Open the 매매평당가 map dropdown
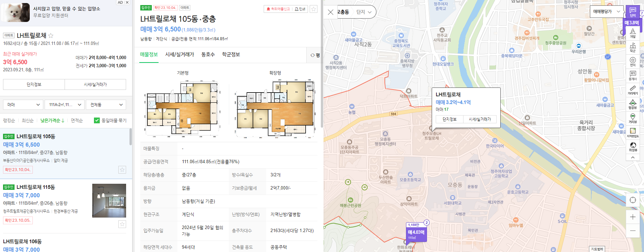The image size is (644, 252). (606, 11)
